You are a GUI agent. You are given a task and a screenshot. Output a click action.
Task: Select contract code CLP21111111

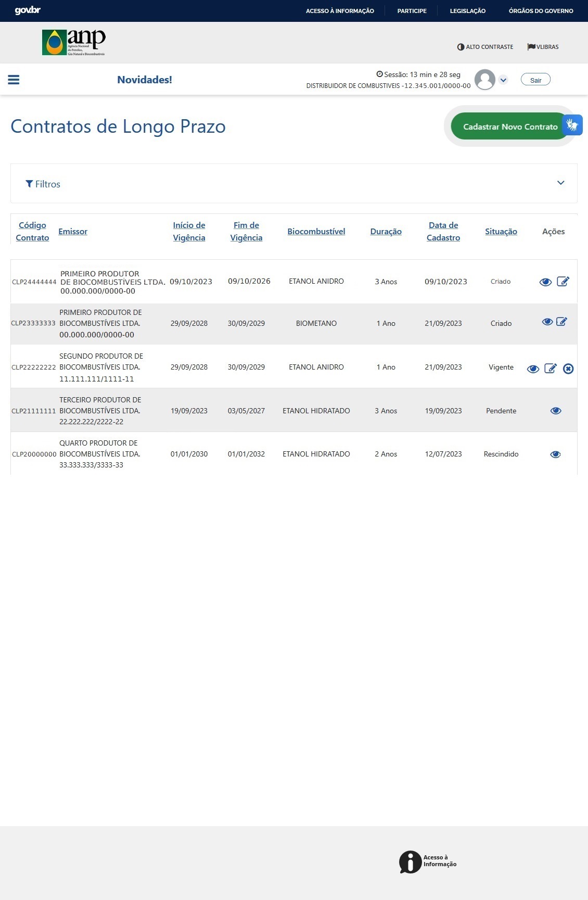[x=34, y=411]
